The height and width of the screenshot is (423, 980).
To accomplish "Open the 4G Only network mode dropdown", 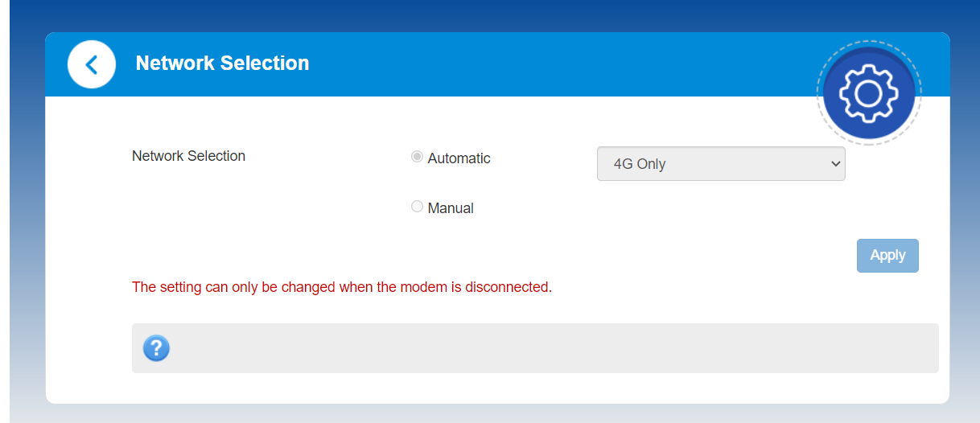I will click(720, 164).
